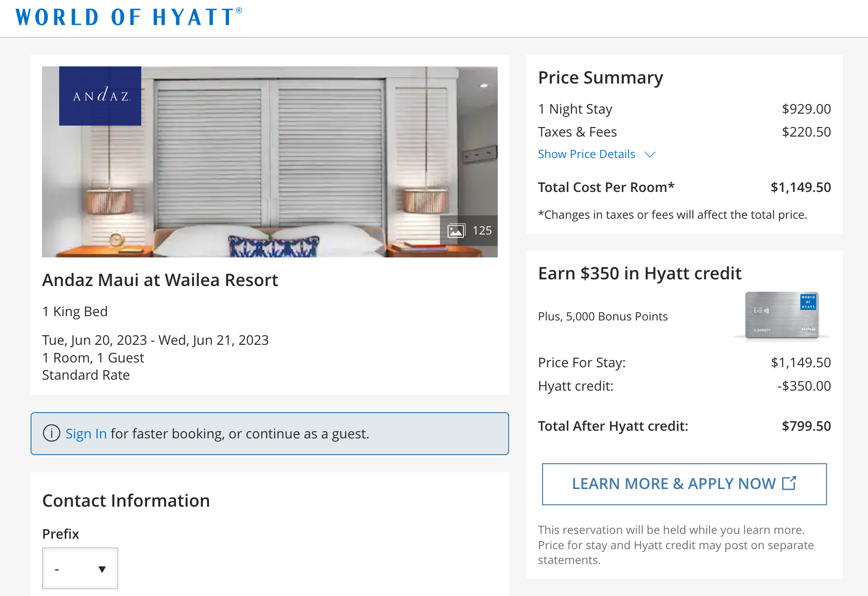The image size is (868, 596).
Task: Click the World of Hyatt logo
Action: pos(129,17)
